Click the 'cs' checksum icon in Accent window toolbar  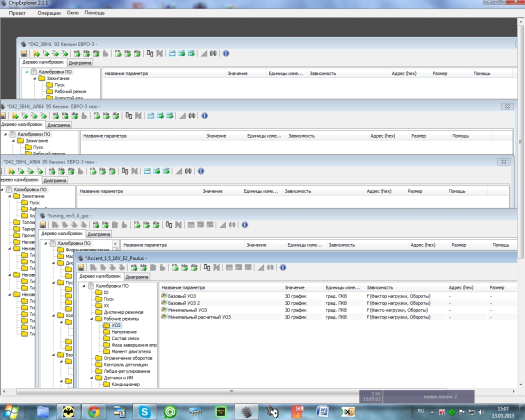coord(175,267)
